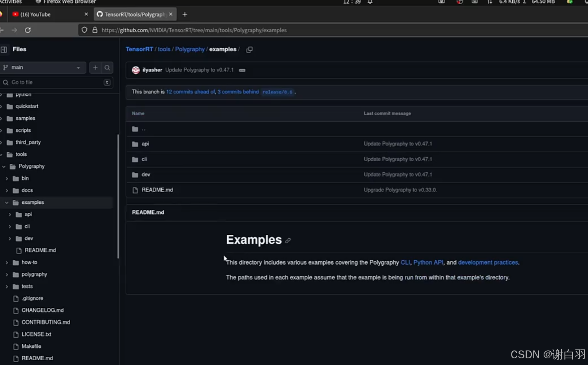Click the tracking protection shield icon
588x365 pixels.
click(x=84, y=30)
